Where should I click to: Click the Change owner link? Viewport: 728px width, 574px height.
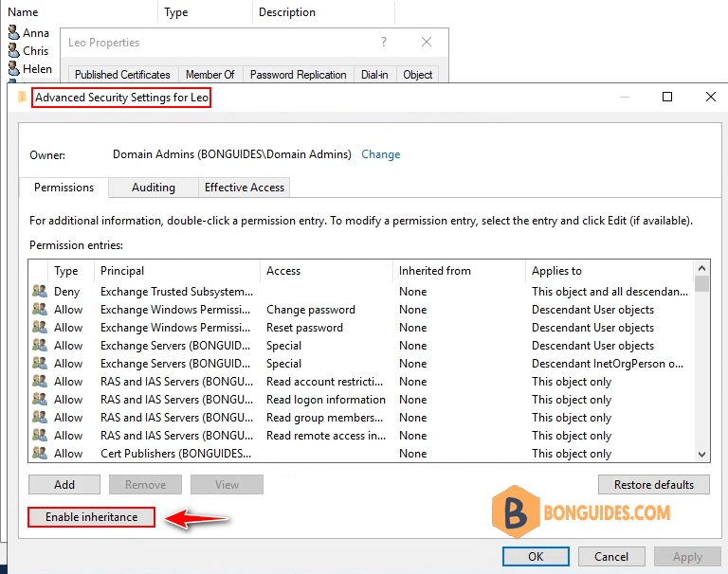coord(381,154)
